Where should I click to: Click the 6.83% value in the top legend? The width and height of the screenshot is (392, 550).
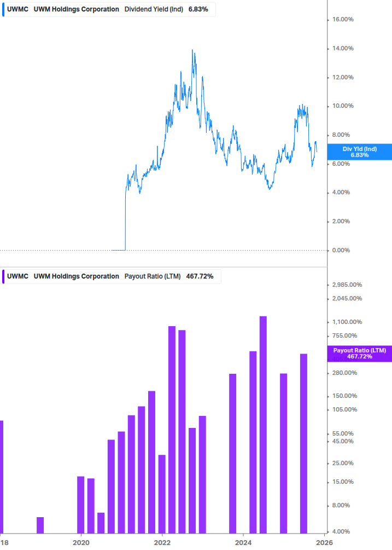click(198, 9)
